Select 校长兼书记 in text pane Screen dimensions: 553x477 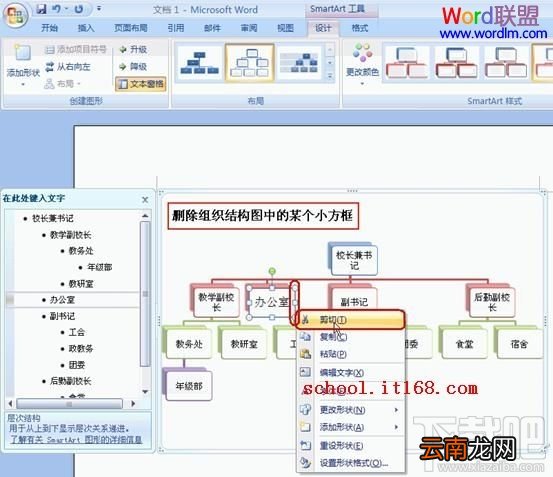(x=53, y=218)
